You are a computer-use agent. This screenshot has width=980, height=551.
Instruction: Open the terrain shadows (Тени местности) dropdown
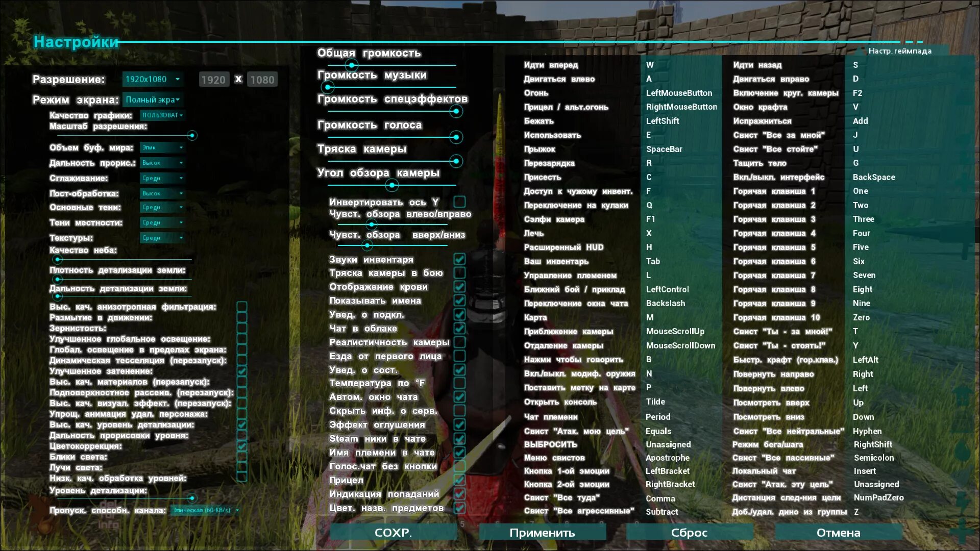pos(162,222)
